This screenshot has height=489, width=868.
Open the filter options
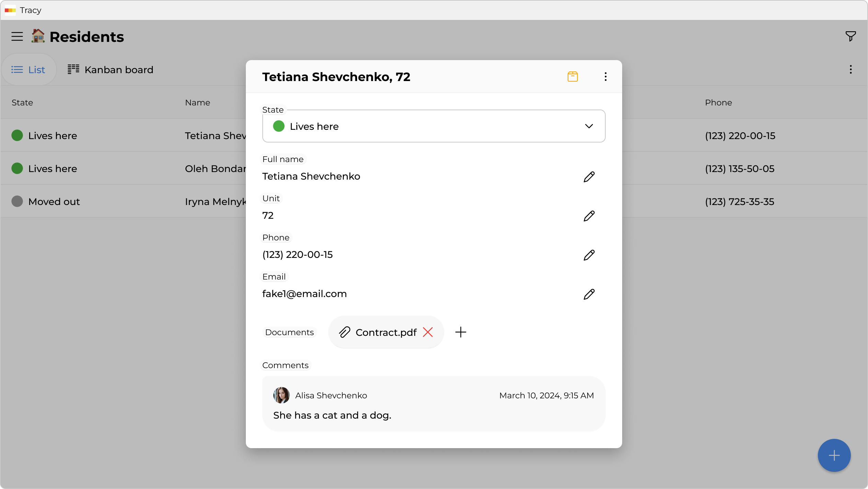[x=850, y=36]
